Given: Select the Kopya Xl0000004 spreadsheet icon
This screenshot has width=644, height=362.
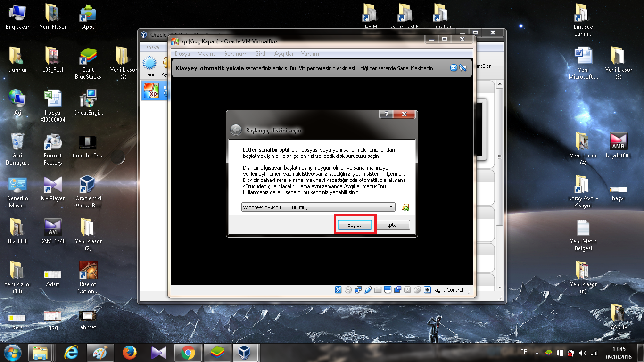Looking at the screenshot, I should (53, 106).
